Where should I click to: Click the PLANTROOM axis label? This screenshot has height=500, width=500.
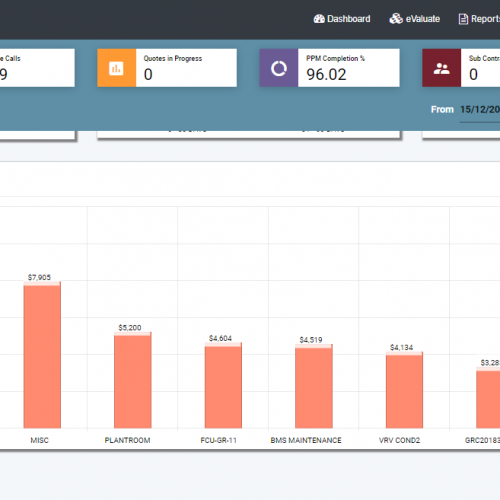click(127, 440)
